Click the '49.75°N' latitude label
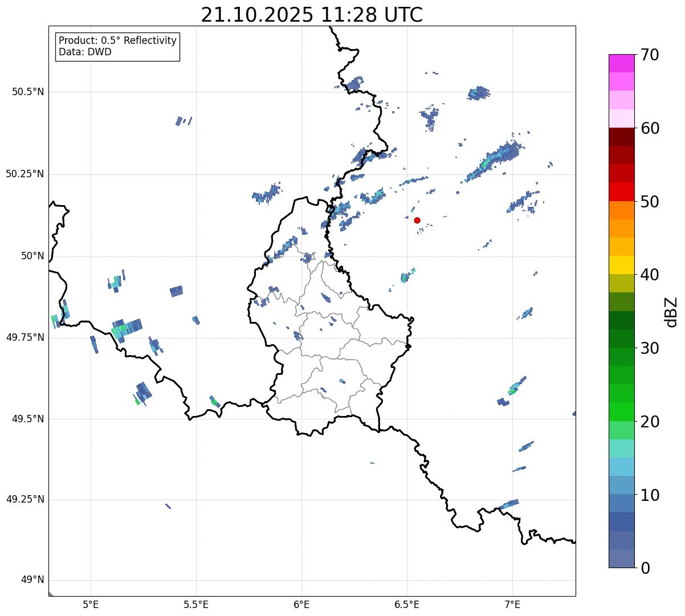Screen dimensions: 685x616 pos(25,337)
